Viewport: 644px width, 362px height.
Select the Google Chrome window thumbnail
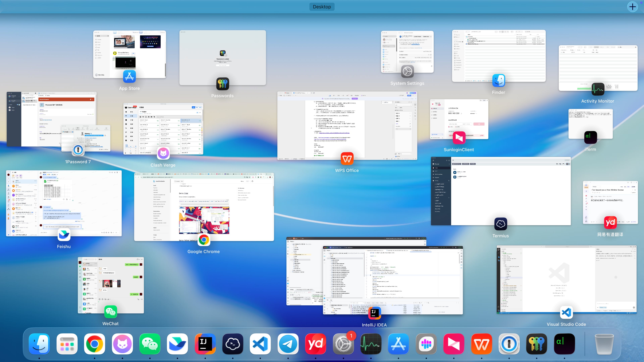pos(204,207)
